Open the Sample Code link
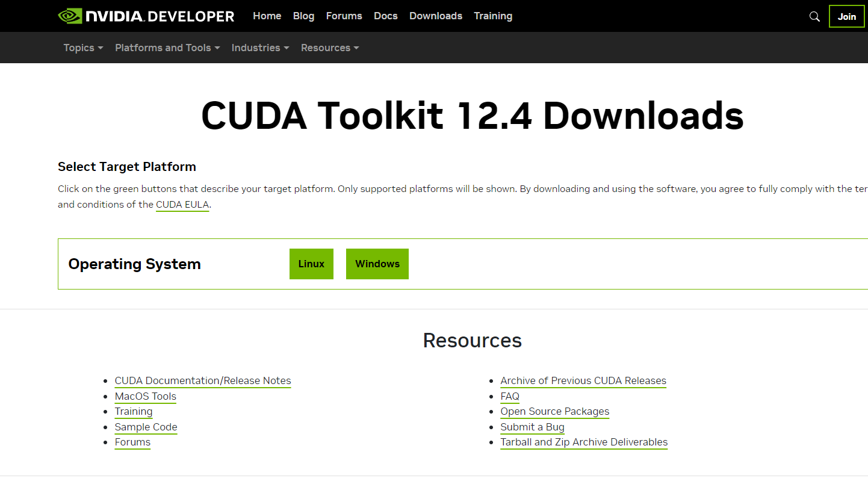This screenshot has height=490, width=868. [x=146, y=427]
